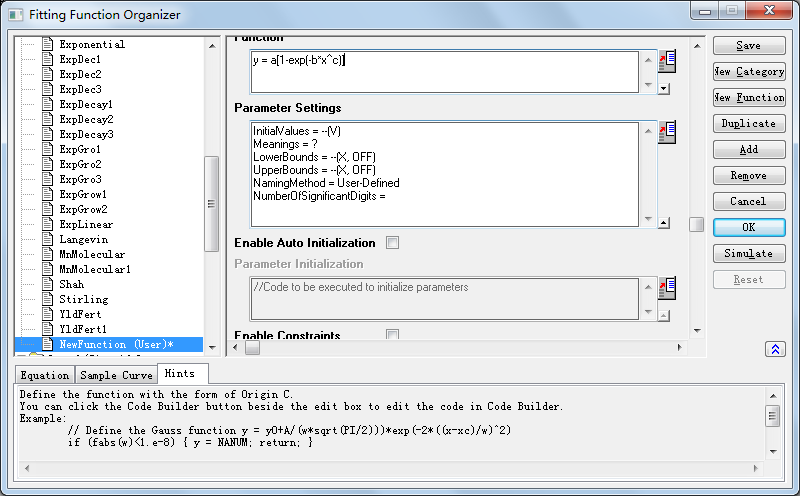Enable Auto Initialization checkbox

coord(392,242)
